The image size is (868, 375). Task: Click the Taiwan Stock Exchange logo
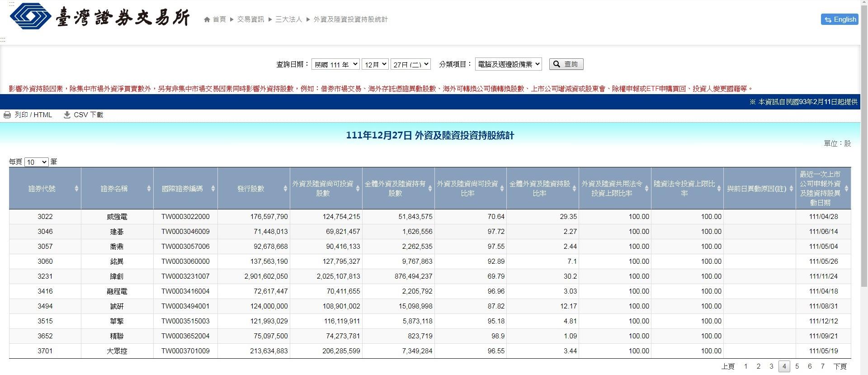(99, 17)
